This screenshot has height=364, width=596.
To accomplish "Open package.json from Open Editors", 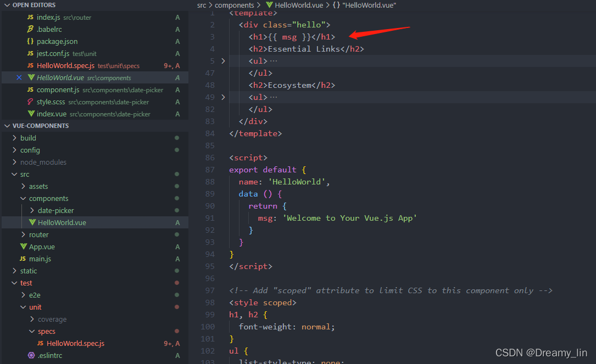I will (x=95, y=41).
